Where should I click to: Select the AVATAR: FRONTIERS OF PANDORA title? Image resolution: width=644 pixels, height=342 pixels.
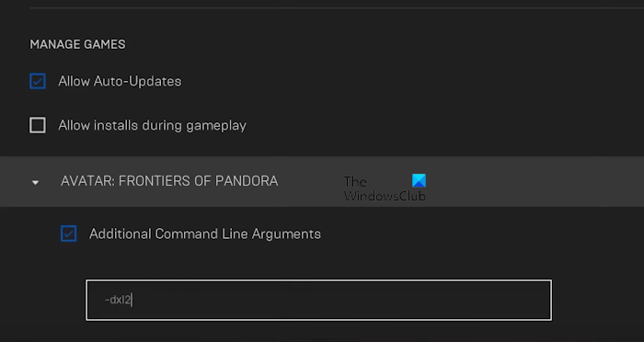click(169, 181)
